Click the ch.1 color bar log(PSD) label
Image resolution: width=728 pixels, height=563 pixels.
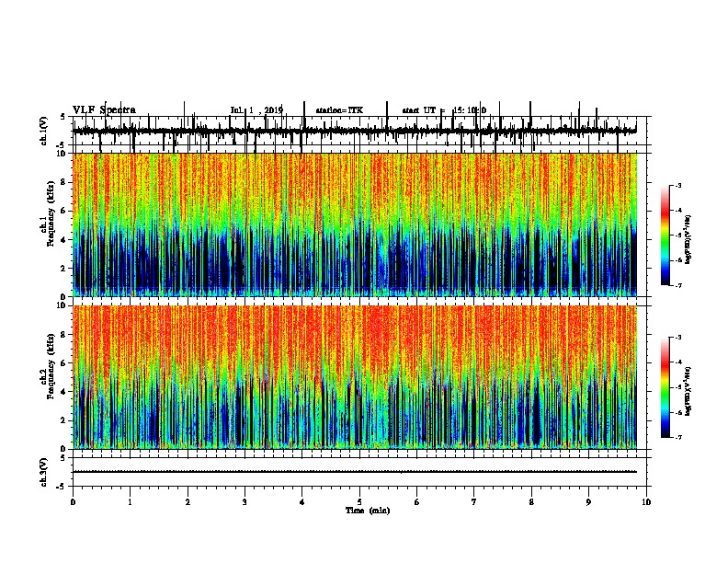(688, 240)
